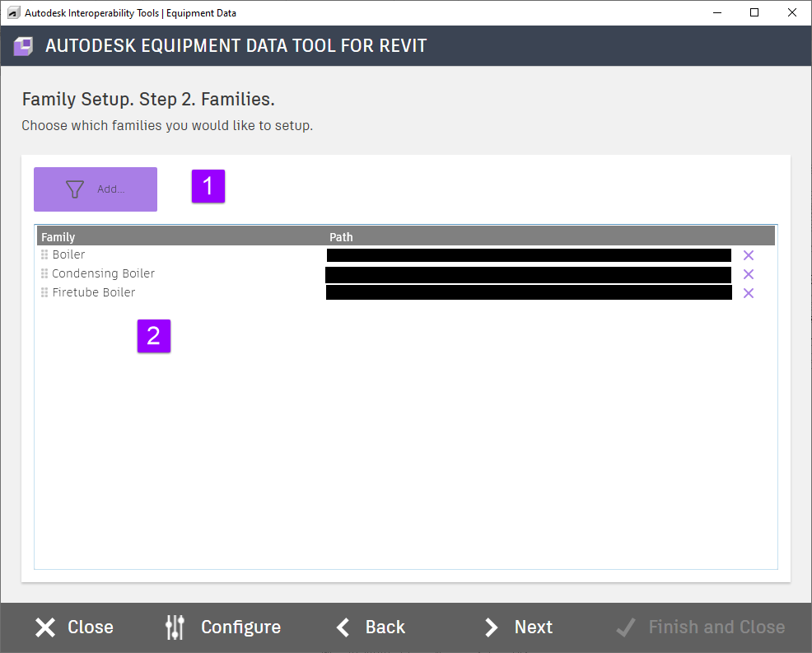The width and height of the screenshot is (812, 653).
Task: Open the Configure settings
Action: click(x=222, y=627)
